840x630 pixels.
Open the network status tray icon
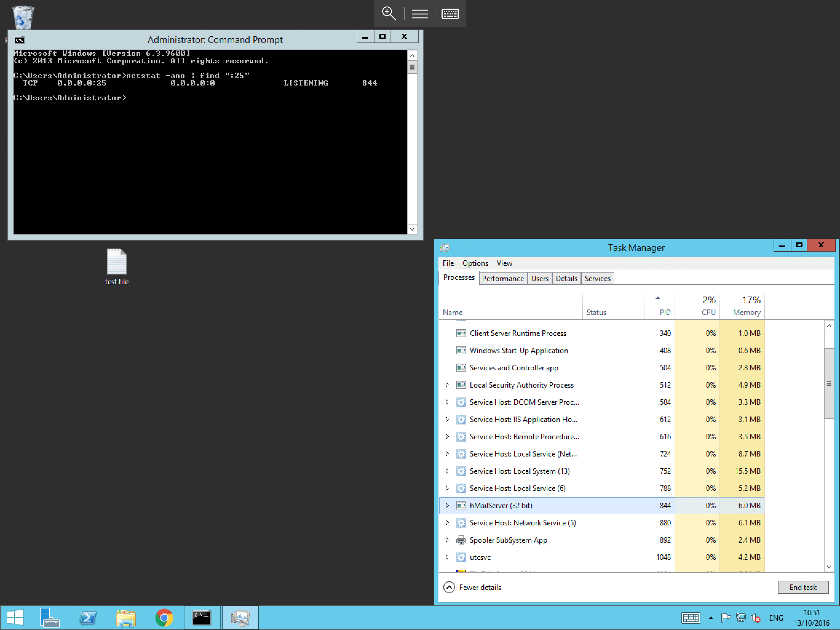pyautogui.click(x=741, y=618)
